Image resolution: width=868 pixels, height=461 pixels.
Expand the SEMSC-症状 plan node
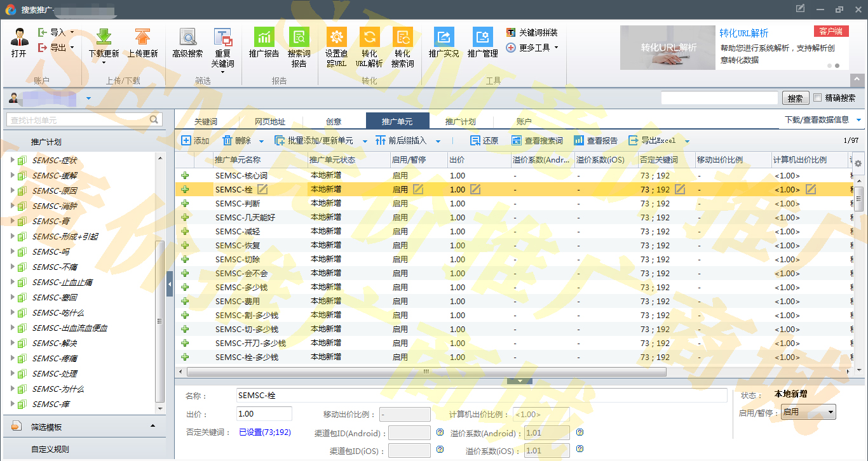coord(12,160)
